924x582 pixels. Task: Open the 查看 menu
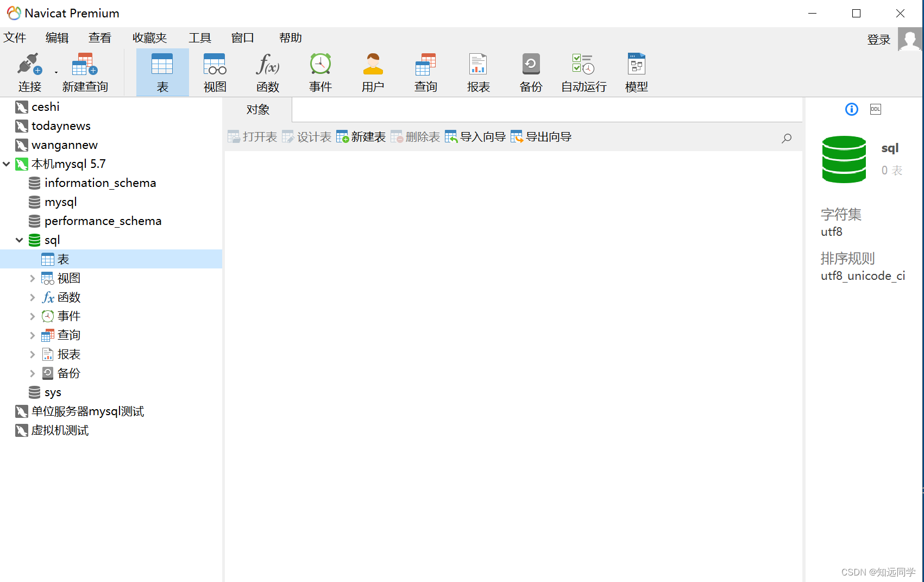click(x=100, y=37)
